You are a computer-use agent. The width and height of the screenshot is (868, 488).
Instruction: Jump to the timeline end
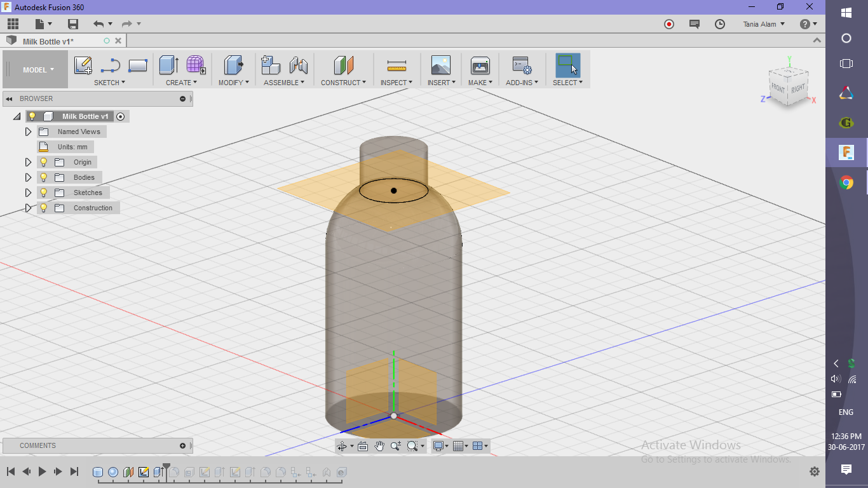(x=74, y=471)
